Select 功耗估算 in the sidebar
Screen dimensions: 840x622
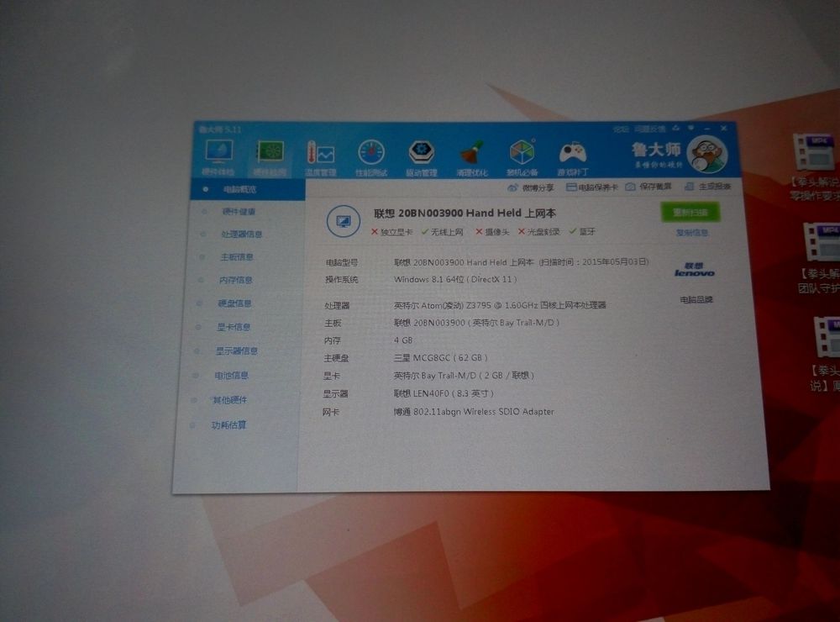point(228,425)
